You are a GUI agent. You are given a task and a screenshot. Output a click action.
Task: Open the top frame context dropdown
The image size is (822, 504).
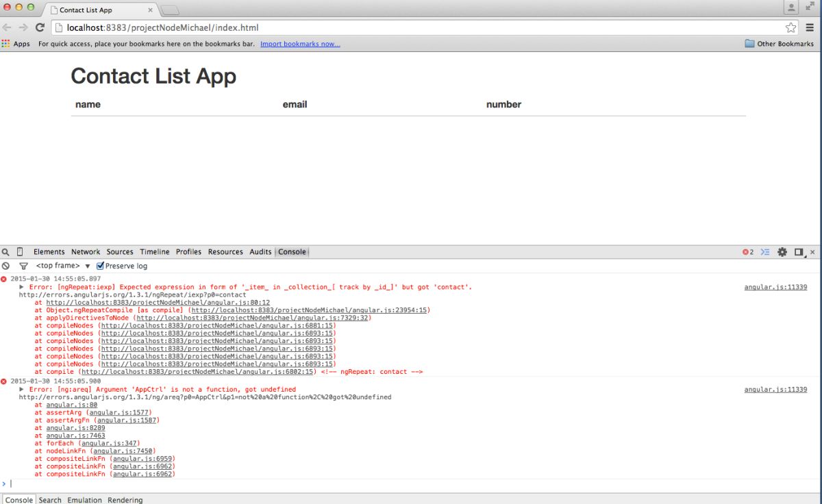(64, 266)
